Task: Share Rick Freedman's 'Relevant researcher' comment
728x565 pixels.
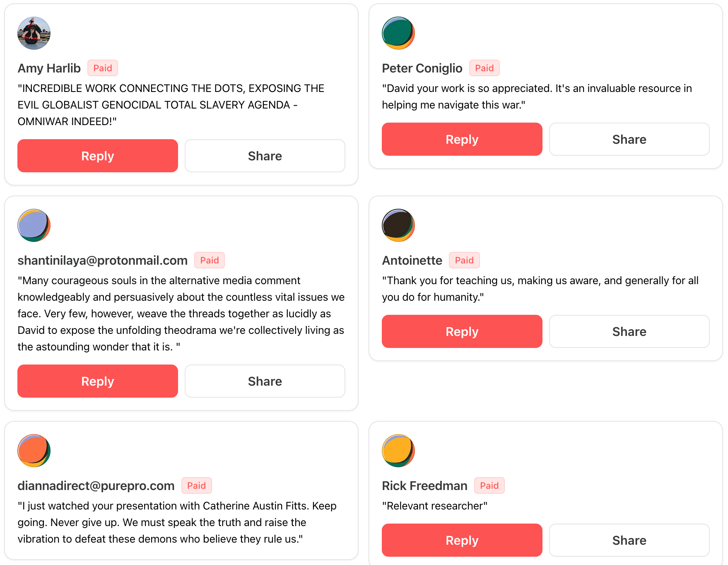Action: (629, 540)
